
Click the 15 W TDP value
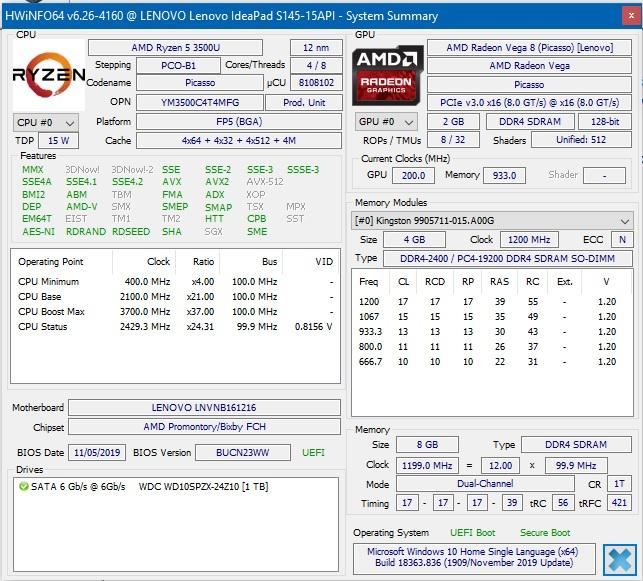58,141
